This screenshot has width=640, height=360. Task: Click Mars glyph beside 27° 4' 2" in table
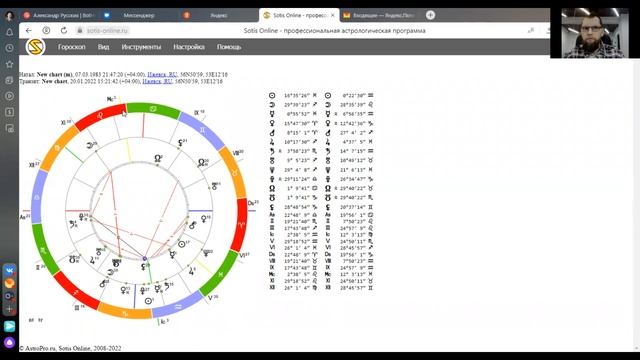(x=328, y=133)
